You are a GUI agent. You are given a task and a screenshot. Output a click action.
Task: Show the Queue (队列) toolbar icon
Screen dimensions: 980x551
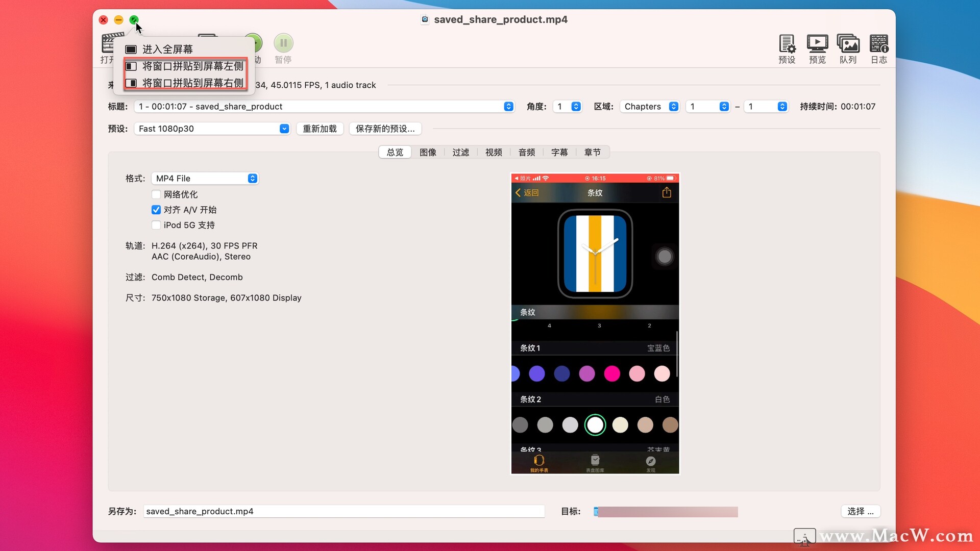point(848,44)
